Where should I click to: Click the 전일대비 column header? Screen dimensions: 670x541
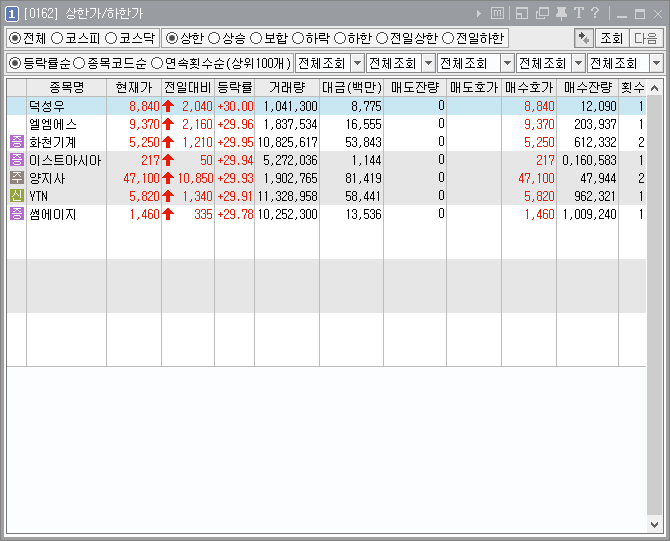click(x=188, y=88)
